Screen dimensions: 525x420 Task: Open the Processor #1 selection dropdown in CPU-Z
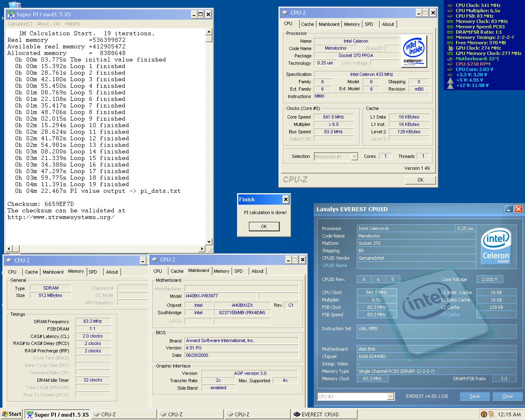(x=354, y=157)
